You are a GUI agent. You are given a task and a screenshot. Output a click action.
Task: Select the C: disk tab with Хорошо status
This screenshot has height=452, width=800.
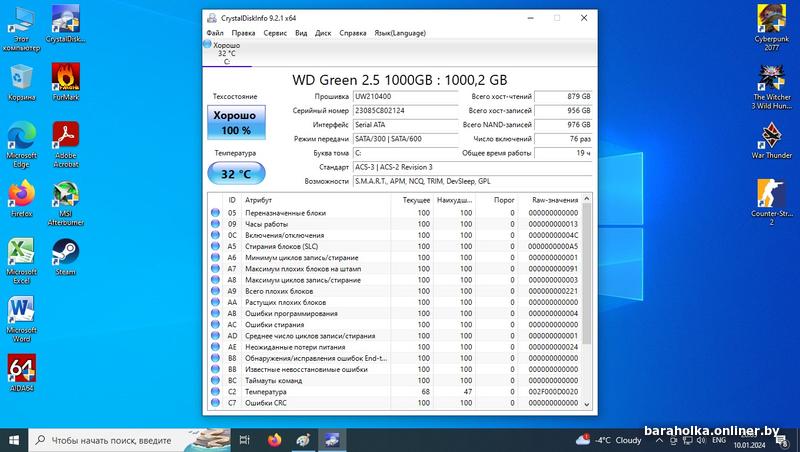[227, 53]
